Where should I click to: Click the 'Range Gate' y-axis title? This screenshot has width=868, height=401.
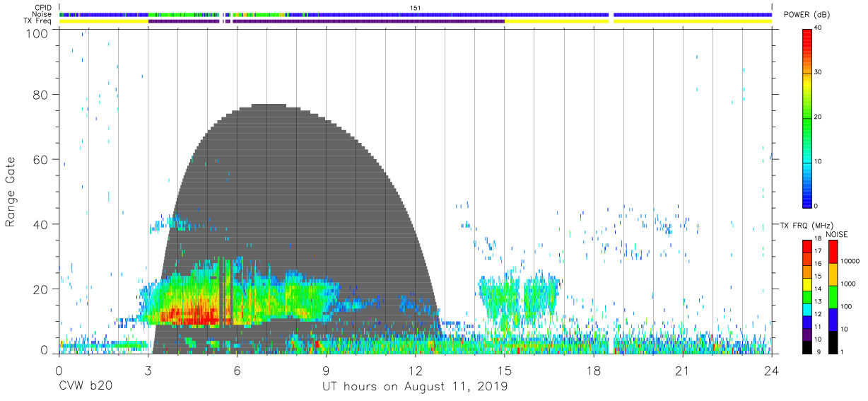point(11,192)
